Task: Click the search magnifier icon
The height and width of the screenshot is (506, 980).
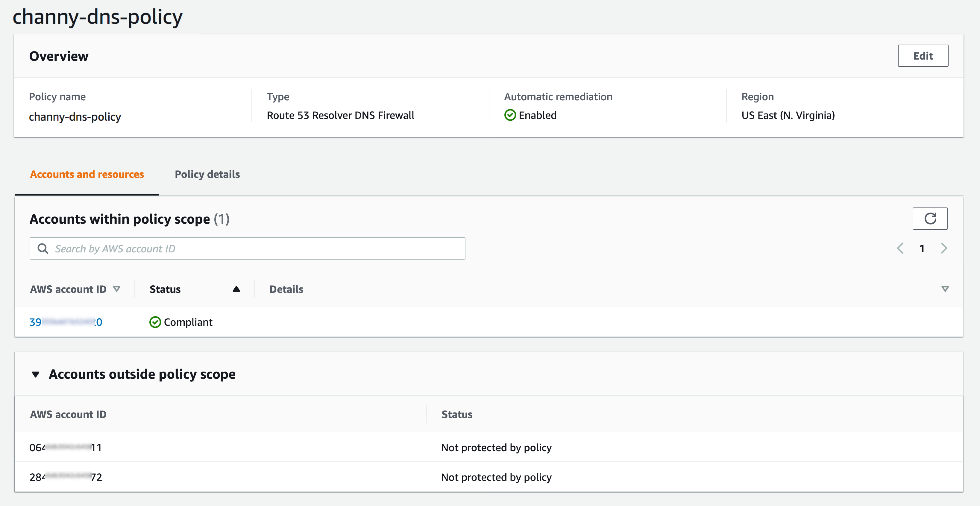Action: (43, 249)
